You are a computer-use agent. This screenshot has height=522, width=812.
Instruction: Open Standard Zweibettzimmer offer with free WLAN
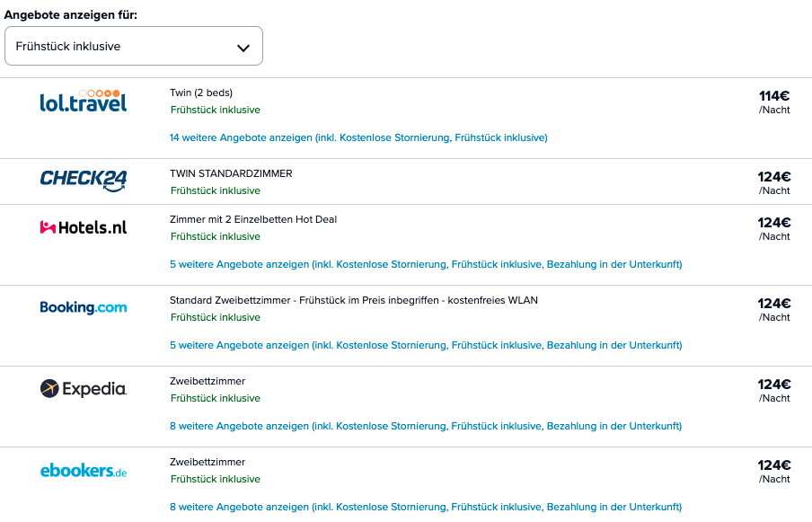coord(353,300)
